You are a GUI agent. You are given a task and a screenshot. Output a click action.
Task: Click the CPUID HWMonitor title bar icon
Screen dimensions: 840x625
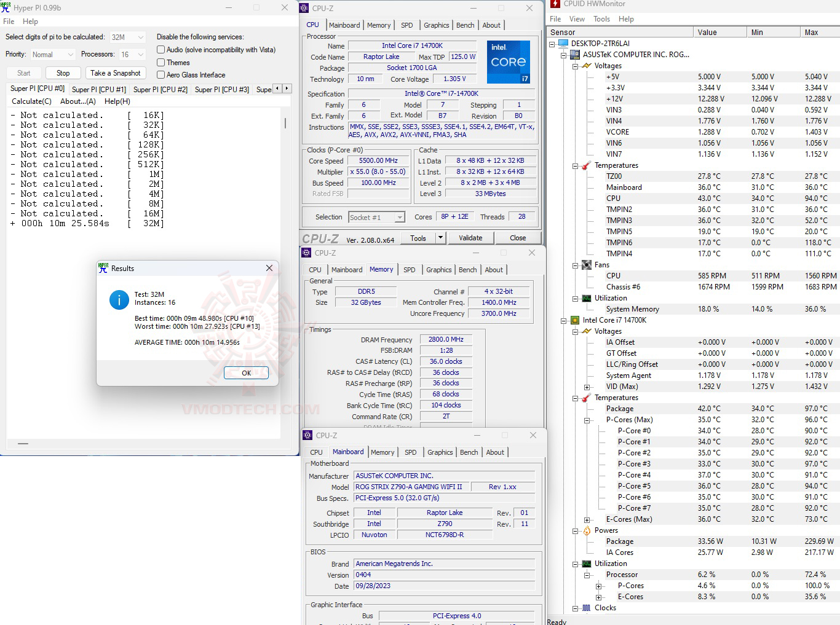[x=555, y=4]
